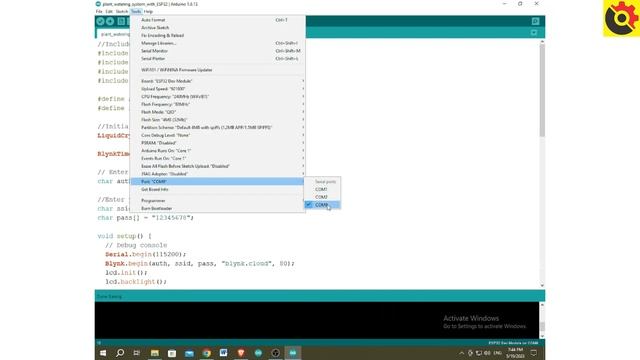Open the Programmer menu entry

coord(218,200)
